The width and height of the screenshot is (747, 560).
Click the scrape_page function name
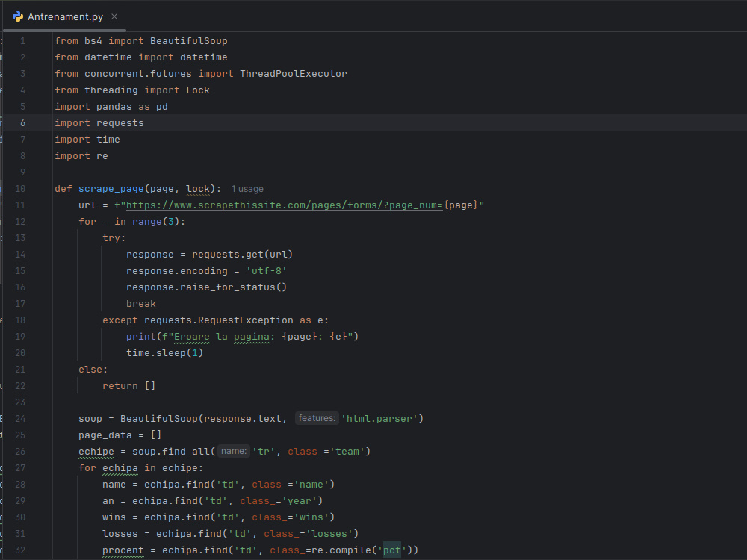point(111,189)
